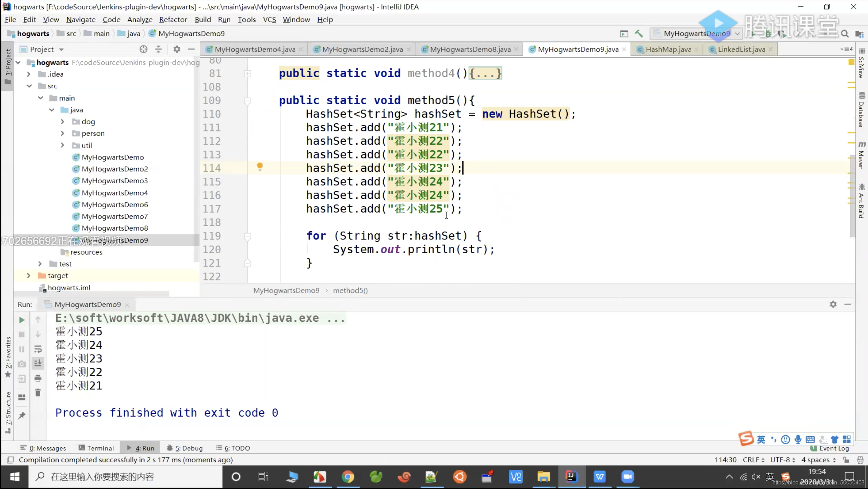Open Project panel settings gear
Screen dimensions: 868x489
click(x=177, y=49)
